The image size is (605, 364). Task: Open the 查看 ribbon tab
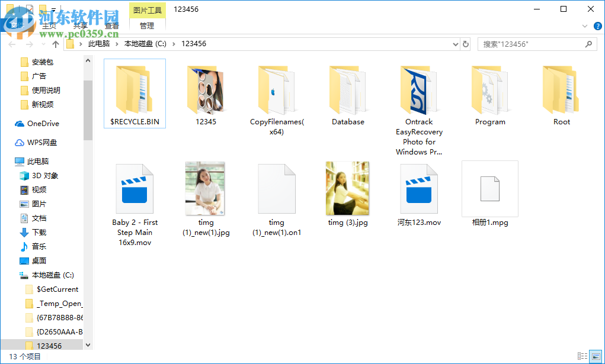[x=112, y=26]
